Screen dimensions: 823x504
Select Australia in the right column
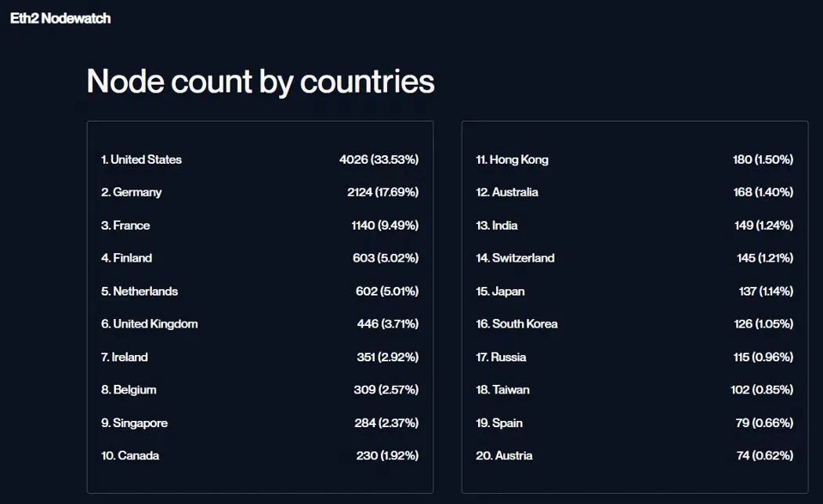pyautogui.click(x=507, y=193)
